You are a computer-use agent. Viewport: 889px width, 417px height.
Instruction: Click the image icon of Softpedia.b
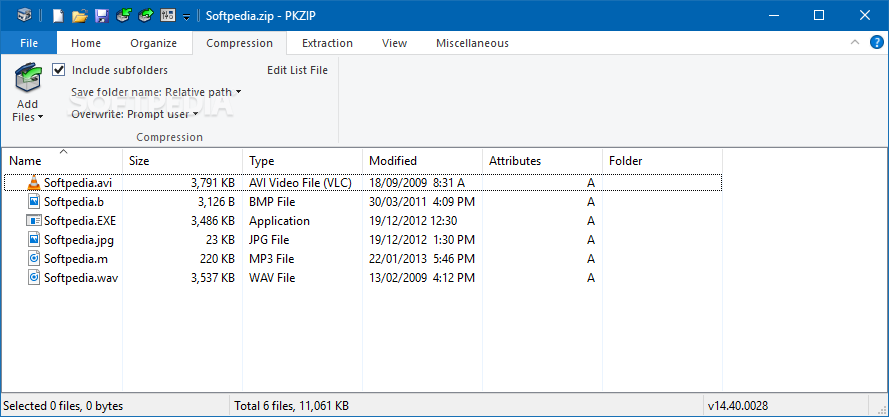34,201
